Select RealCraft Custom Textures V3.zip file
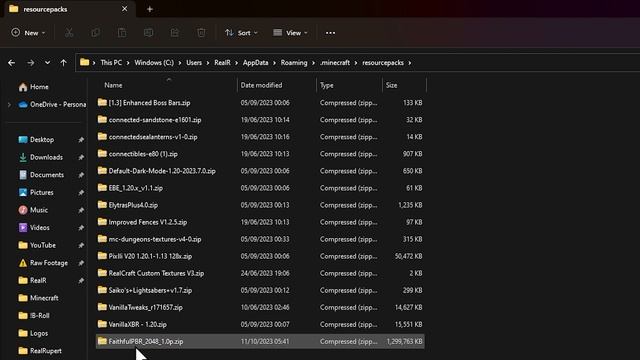 (x=260, y=273)
